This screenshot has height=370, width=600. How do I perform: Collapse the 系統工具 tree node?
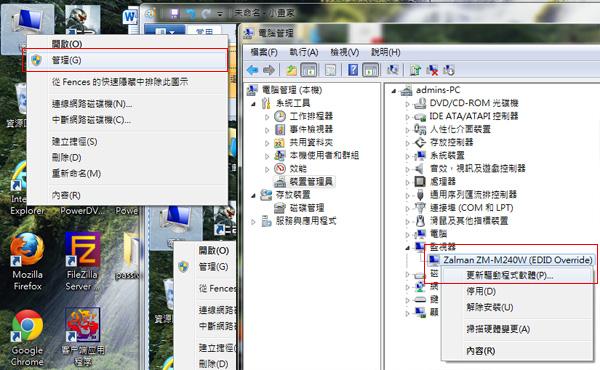click(253, 104)
